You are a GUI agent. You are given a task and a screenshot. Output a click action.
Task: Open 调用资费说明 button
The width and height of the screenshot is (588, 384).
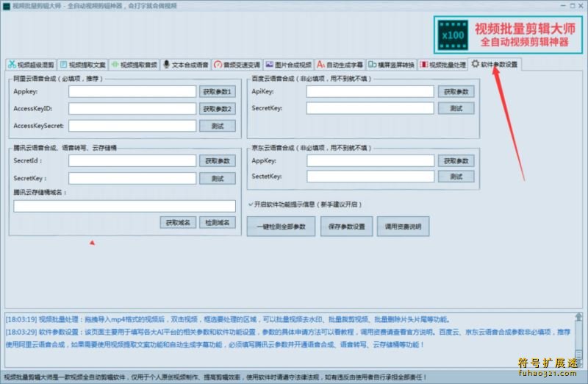(x=403, y=227)
